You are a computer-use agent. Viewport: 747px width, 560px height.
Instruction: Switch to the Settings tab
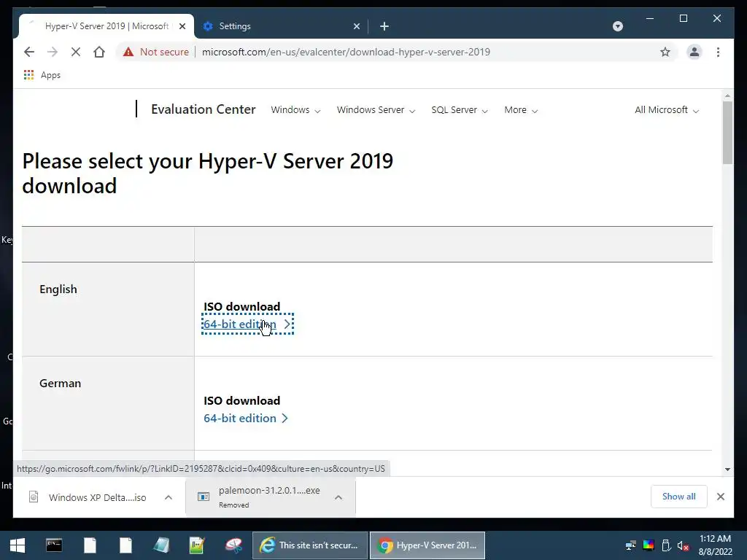coord(281,26)
